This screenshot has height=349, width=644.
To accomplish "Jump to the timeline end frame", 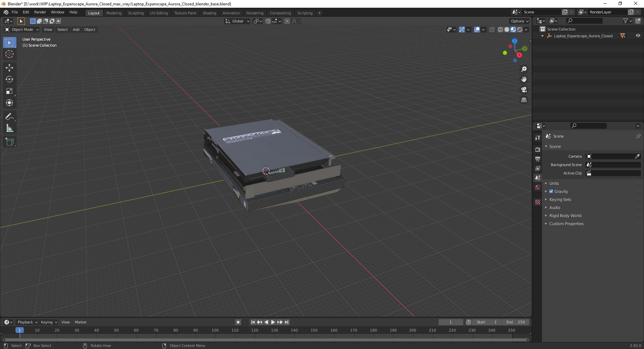I will (x=287, y=322).
